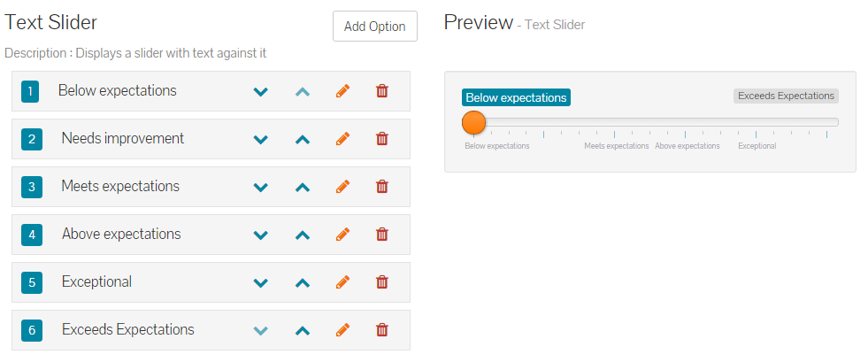
Task: Edit the 'Below expectations' option with pencil
Action: (x=343, y=91)
